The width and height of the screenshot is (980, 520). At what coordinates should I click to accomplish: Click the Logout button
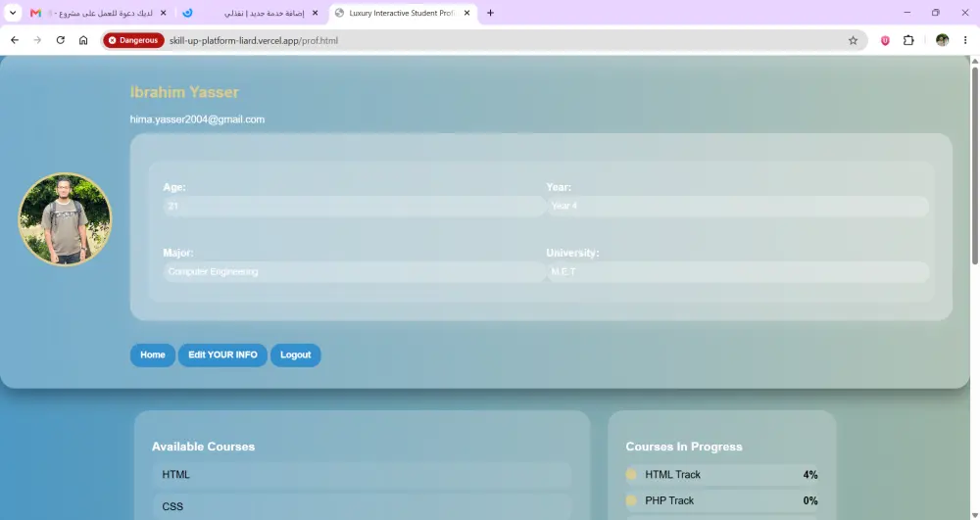(x=295, y=355)
